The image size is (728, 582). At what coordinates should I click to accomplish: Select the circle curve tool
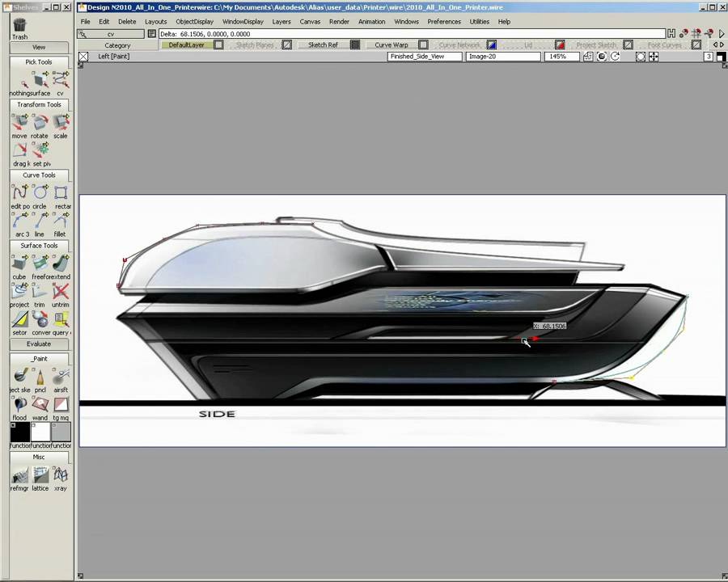(x=40, y=192)
